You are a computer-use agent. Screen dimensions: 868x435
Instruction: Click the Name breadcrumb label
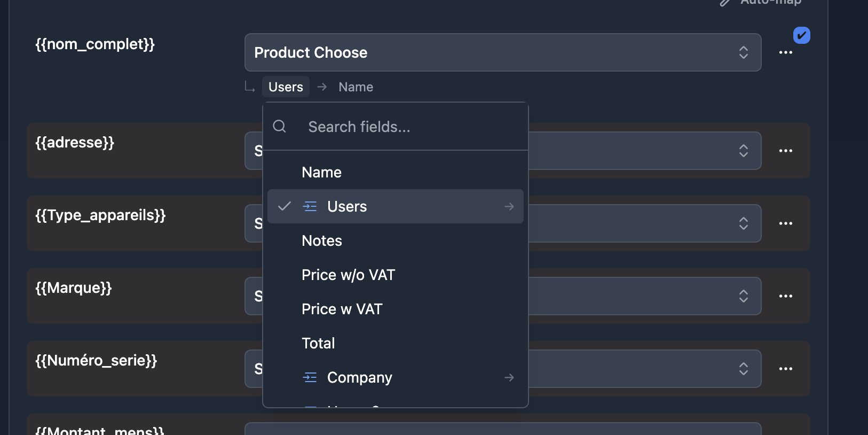(x=356, y=87)
